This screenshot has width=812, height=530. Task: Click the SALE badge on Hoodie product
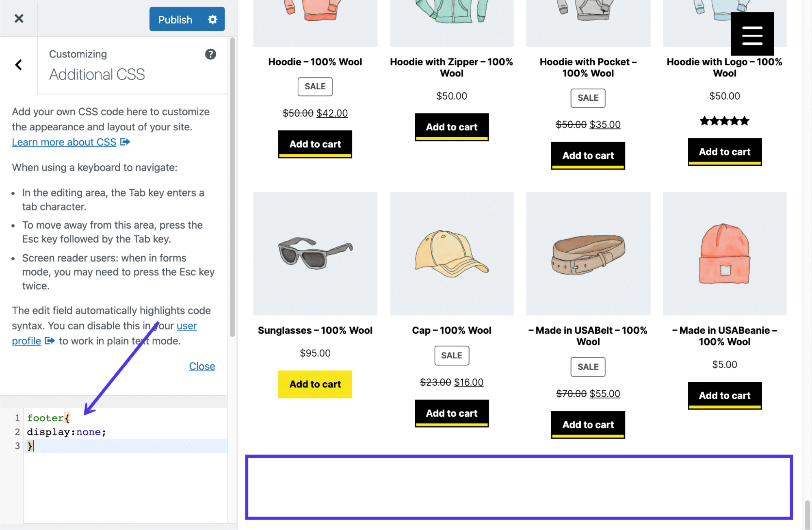click(x=315, y=86)
